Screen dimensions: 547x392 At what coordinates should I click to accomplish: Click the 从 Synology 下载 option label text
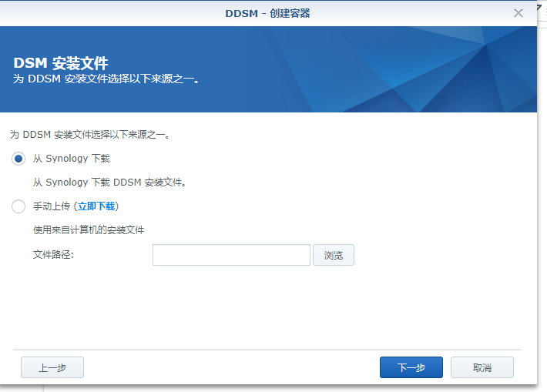coord(71,159)
